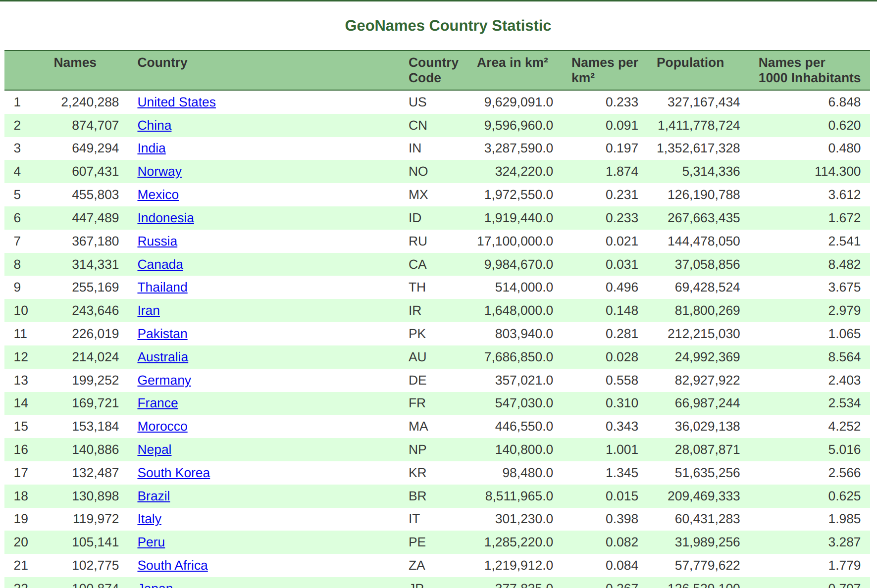Screen dimensions: 877x588
Task: Follow the India link
Action: pos(152,148)
